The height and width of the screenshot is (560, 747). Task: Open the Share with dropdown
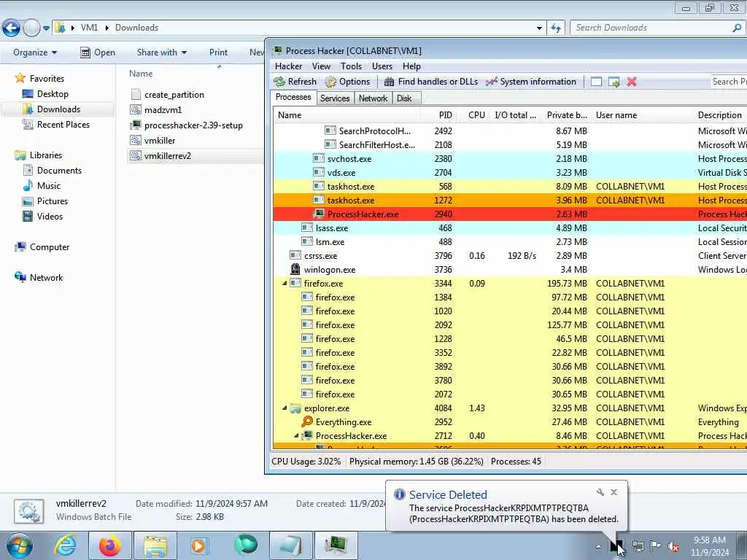coord(161,52)
